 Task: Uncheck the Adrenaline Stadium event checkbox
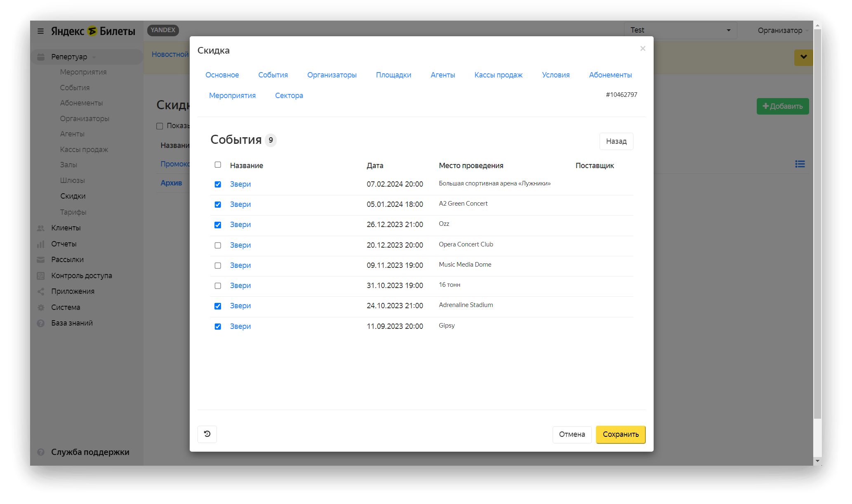(x=218, y=306)
